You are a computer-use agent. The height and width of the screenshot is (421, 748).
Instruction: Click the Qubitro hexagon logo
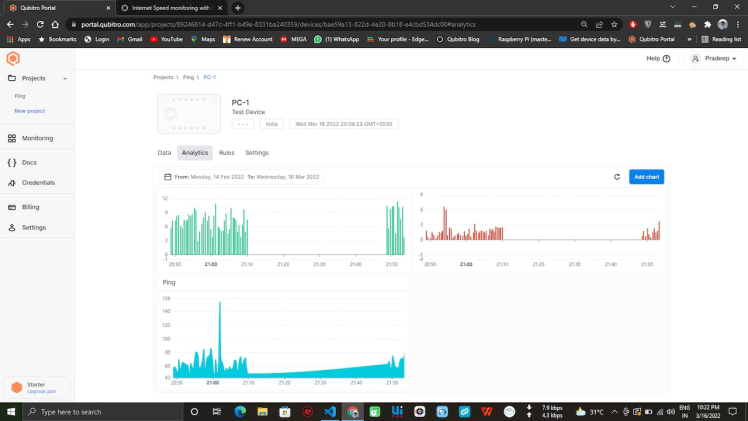[x=13, y=59]
